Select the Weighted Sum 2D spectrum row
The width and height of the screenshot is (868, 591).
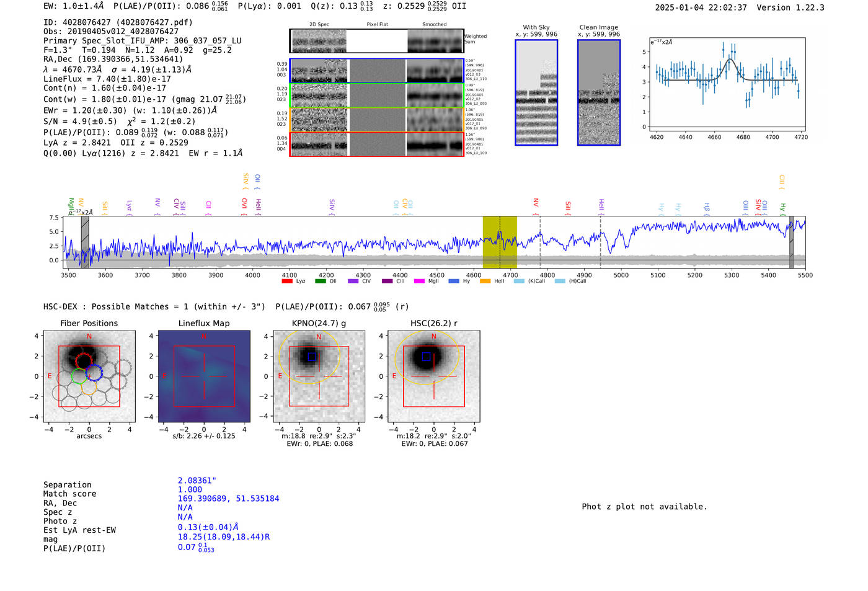coord(376,41)
